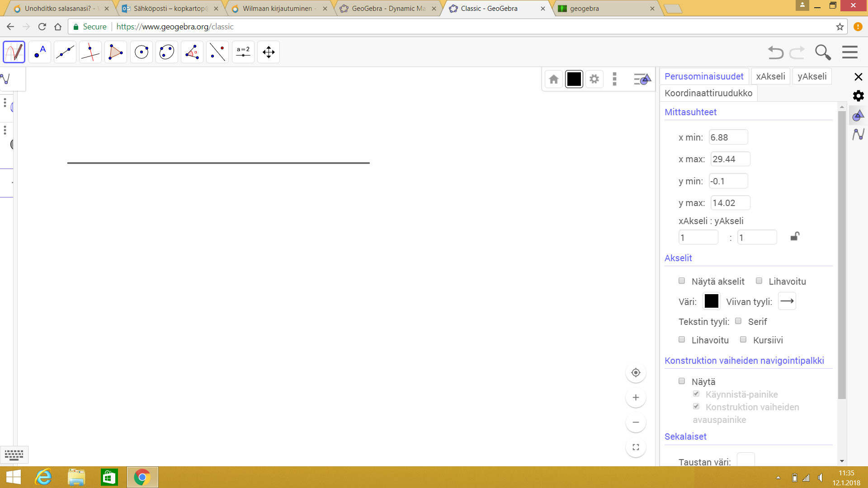868x488 pixels.
Task: Switch to the Koordinaattiruudukko tab
Action: [708, 93]
